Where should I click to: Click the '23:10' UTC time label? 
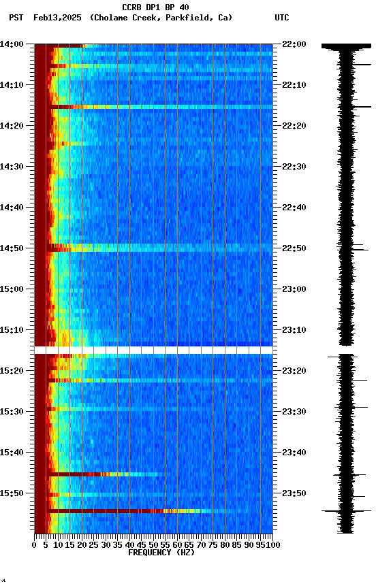294,330
